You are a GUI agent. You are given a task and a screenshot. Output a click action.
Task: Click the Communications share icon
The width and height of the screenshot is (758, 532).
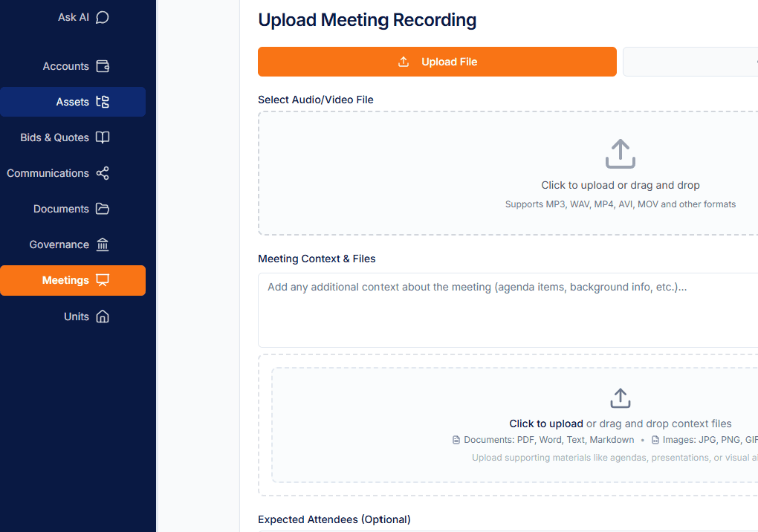coord(103,173)
